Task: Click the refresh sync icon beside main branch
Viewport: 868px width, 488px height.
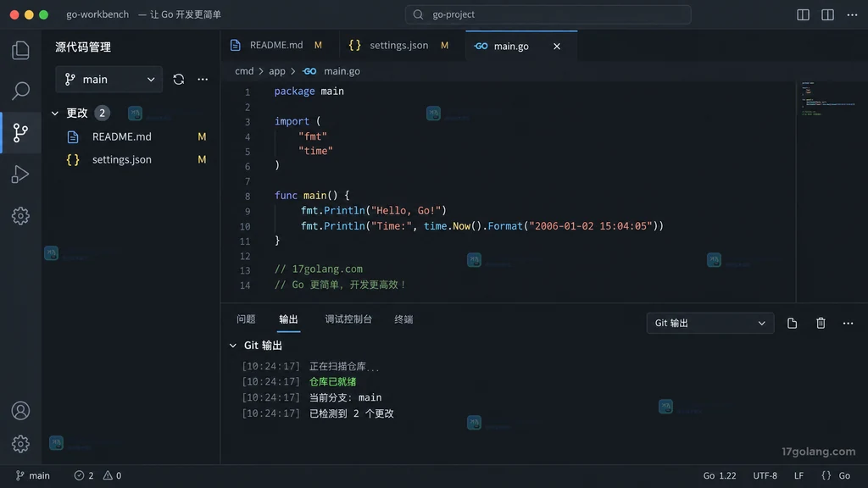Action: (x=178, y=79)
